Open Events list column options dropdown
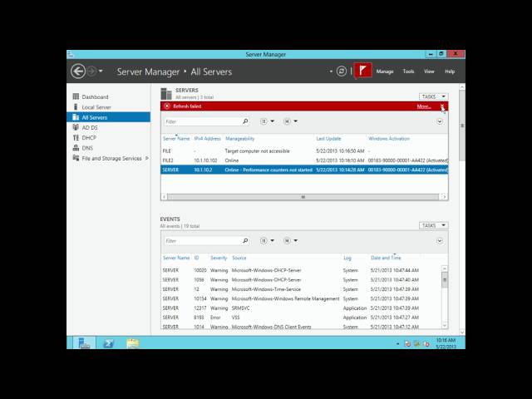 [x=267, y=240]
